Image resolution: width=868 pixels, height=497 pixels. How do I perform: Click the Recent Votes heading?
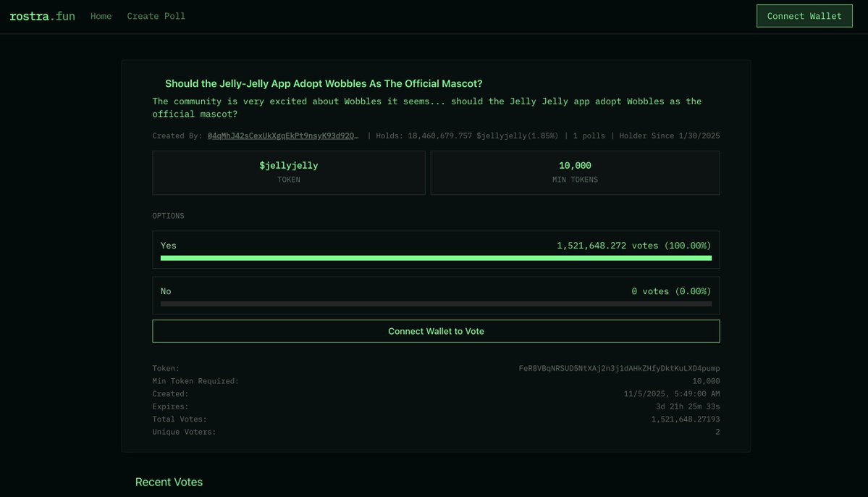click(x=169, y=482)
